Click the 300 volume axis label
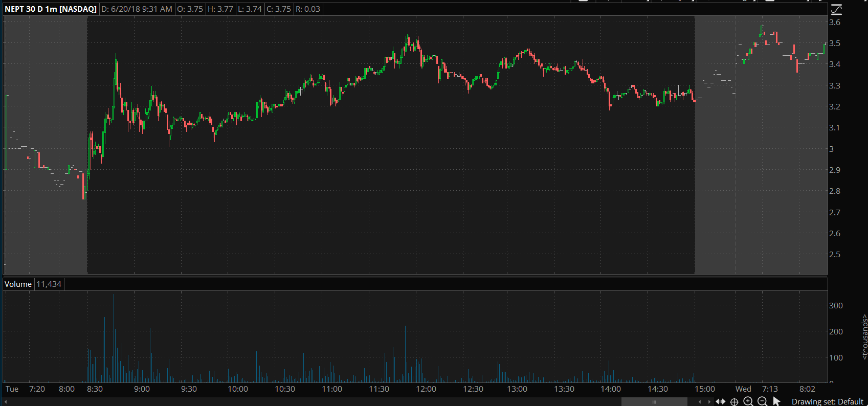Image resolution: width=868 pixels, height=406 pixels. coord(836,306)
